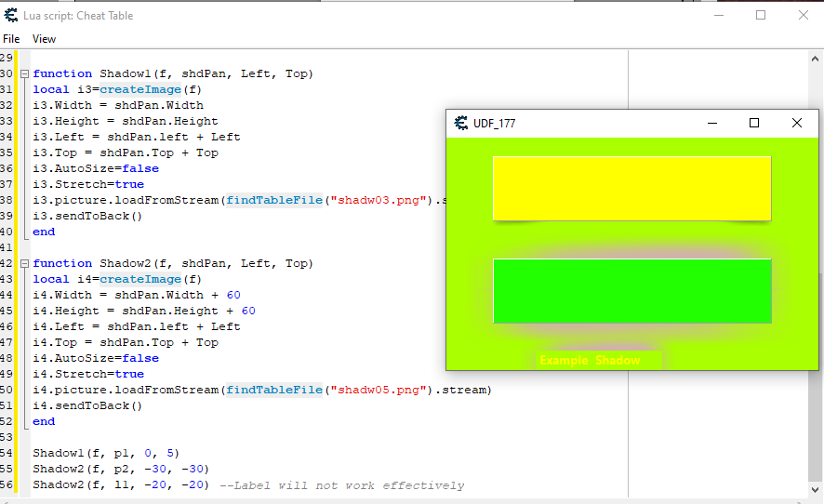Click the UDF_177 window's title bar icon

click(460, 123)
